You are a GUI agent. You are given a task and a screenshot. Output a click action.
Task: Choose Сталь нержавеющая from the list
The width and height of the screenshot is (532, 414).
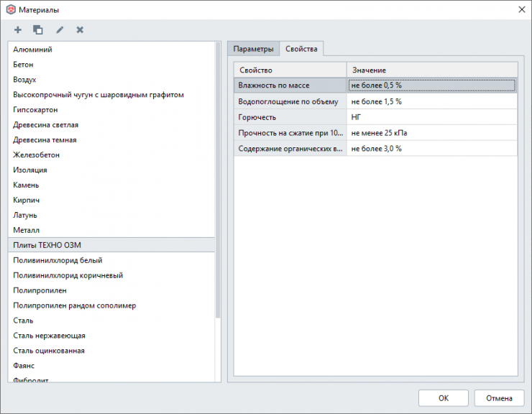coord(49,336)
